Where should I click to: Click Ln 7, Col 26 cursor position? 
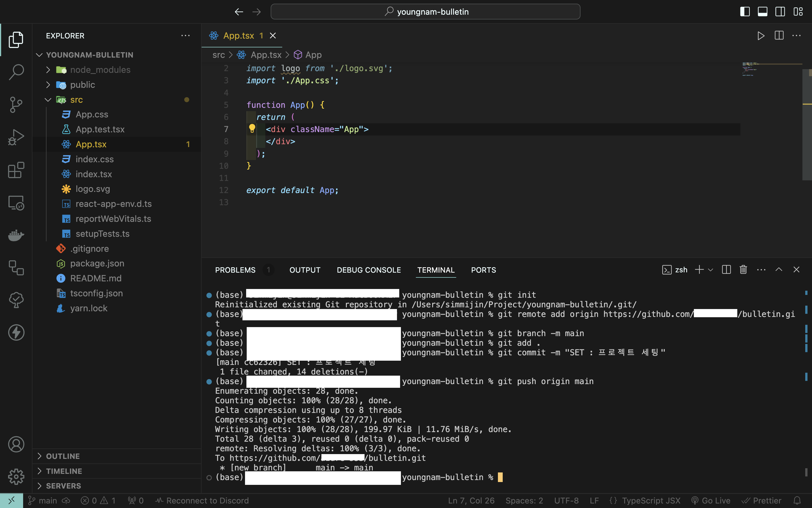pyautogui.click(x=471, y=501)
